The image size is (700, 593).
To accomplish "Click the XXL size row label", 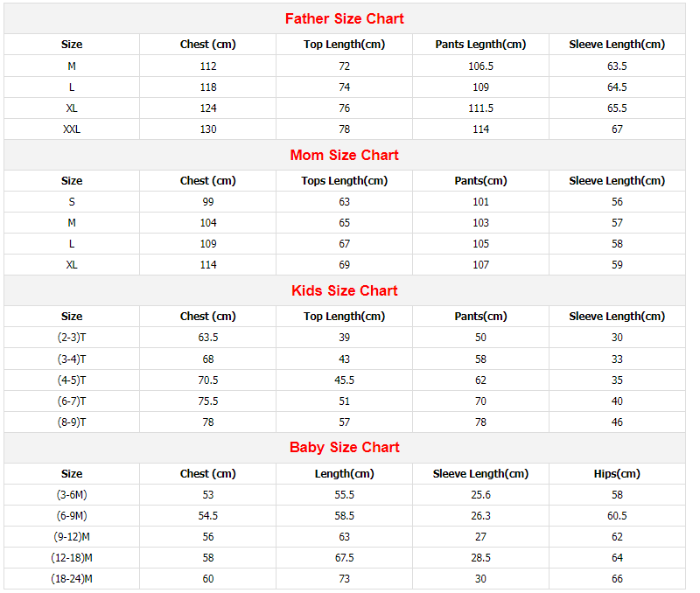I will click(x=72, y=129).
